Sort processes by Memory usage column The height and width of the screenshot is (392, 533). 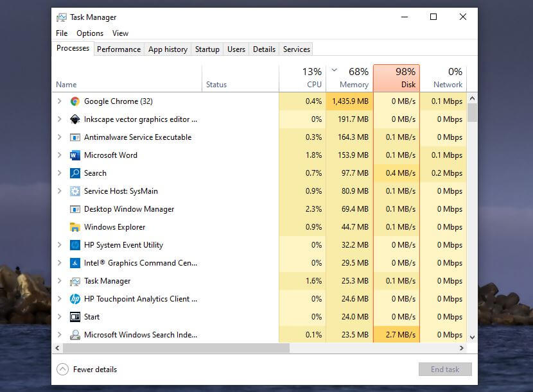tap(349, 78)
